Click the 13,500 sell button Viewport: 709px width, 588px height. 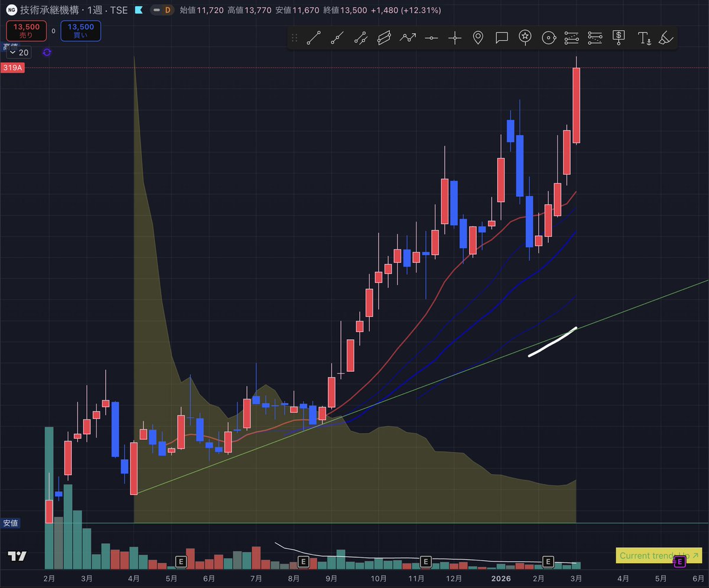tap(25, 30)
